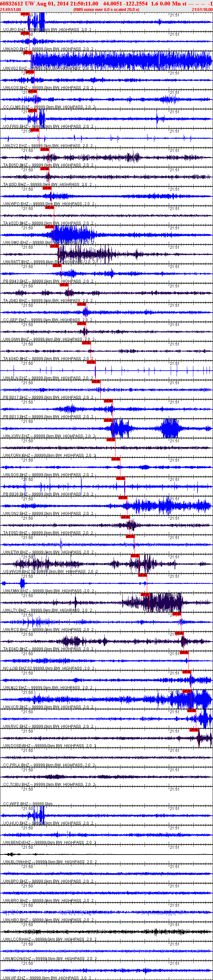The image size is (213, 980).
Task: Select the TA.I05D BHZ station label
Action: click(47, 185)
